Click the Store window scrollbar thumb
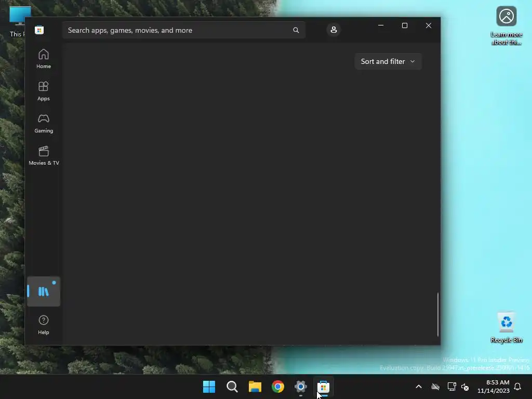Viewport: 532px width, 399px height. [437, 314]
